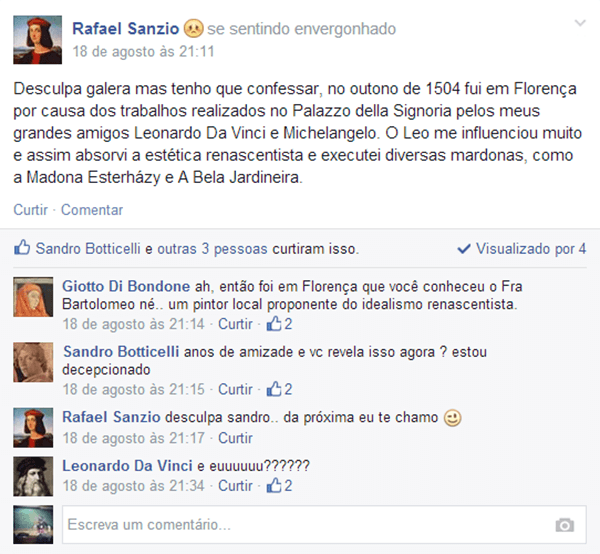Viewport: 600px width, 554px height.
Task: Like the post with Curtir
Action: pos(31,210)
